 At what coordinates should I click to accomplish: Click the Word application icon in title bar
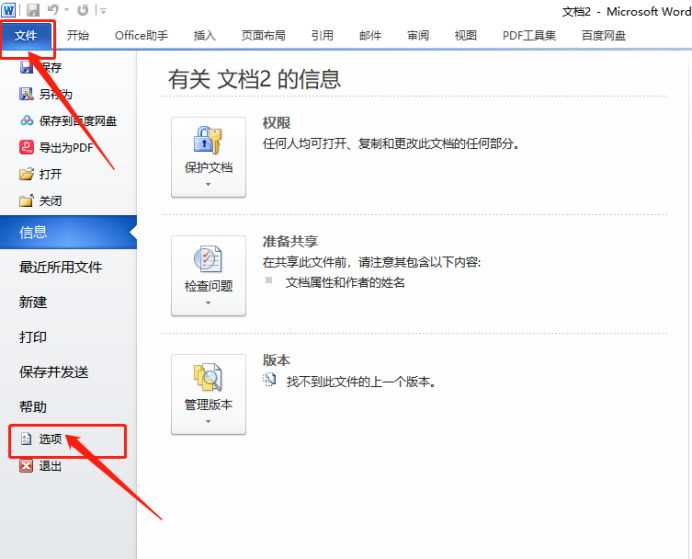[x=9, y=10]
